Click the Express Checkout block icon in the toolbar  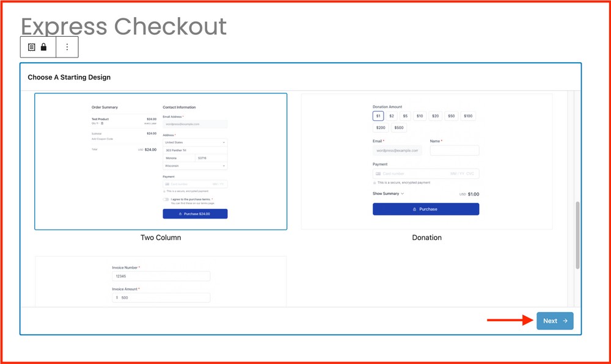click(x=31, y=47)
